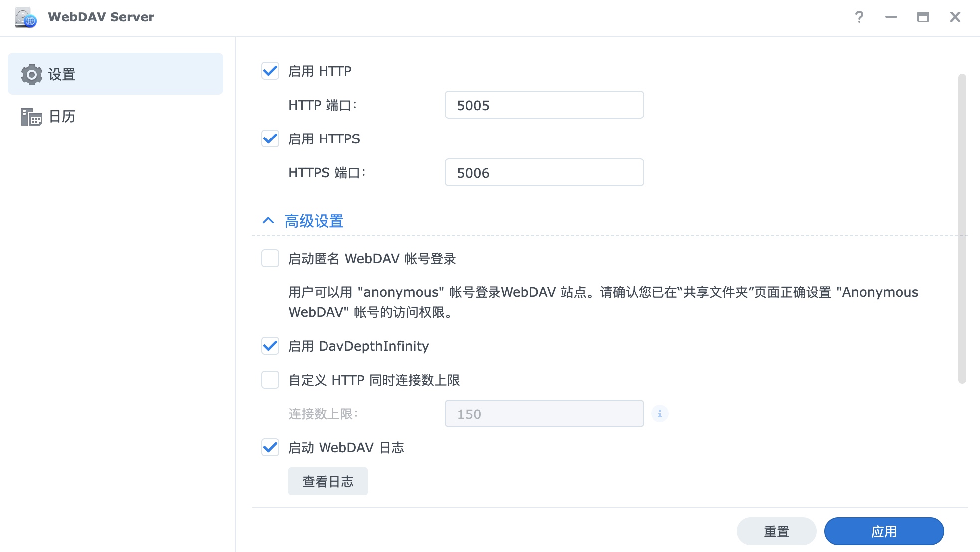Click the 应用 button
The width and height of the screenshot is (980, 552).
pos(884,531)
